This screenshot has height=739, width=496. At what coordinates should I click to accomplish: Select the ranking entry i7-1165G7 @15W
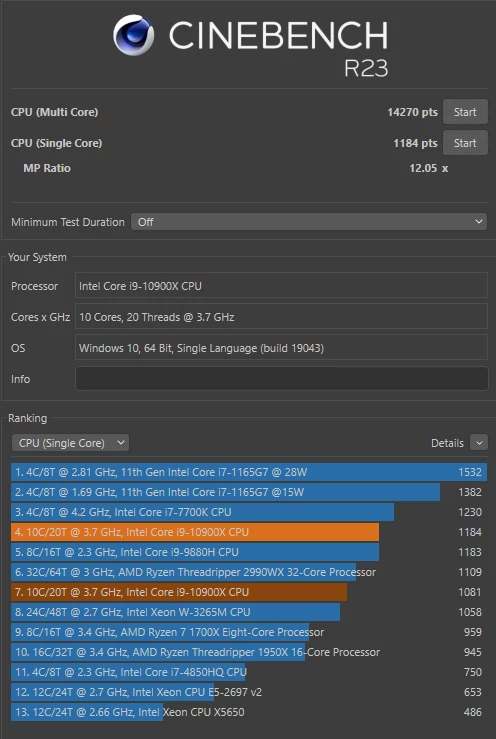(x=249, y=492)
